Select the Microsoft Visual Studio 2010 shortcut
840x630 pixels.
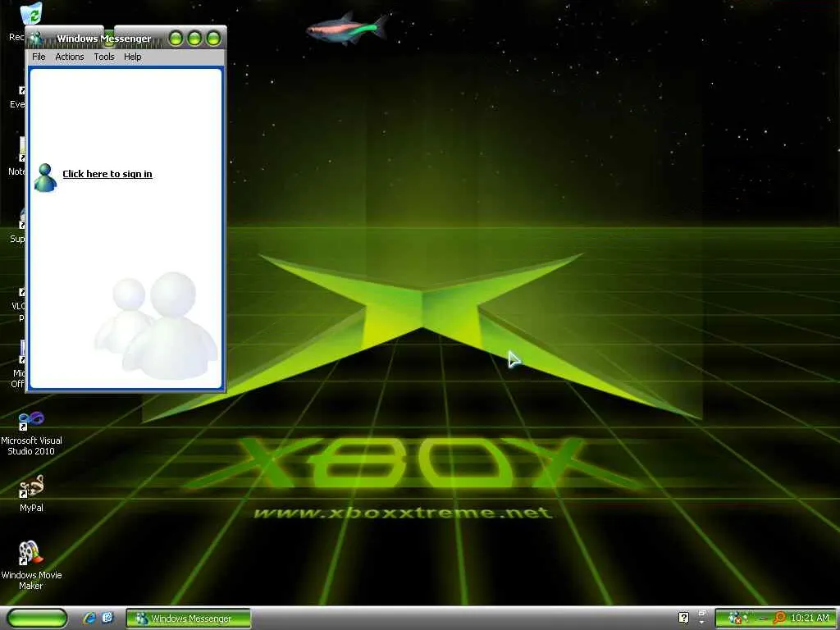(x=31, y=434)
